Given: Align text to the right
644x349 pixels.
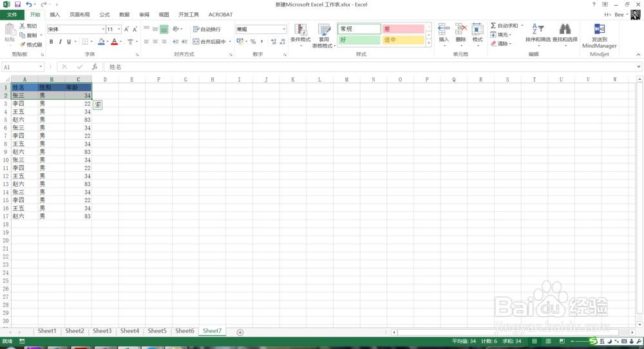Looking at the screenshot, I should 164,41.
